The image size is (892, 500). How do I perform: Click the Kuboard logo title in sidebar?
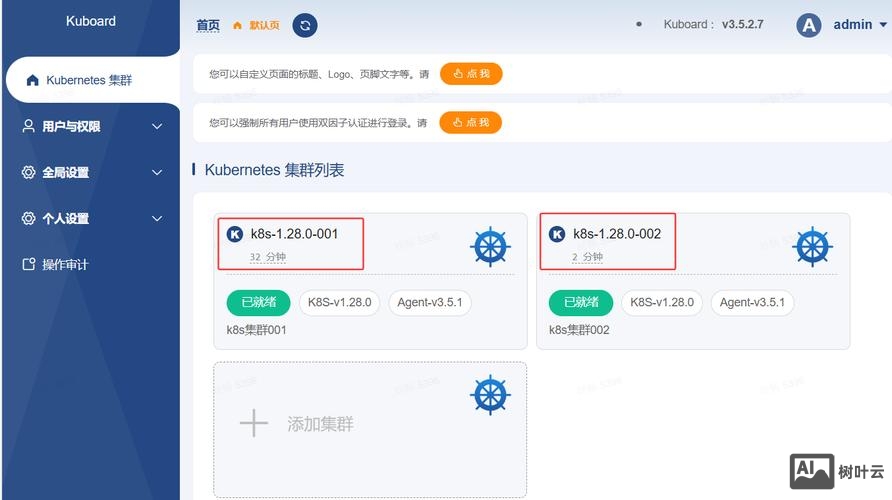click(90, 21)
